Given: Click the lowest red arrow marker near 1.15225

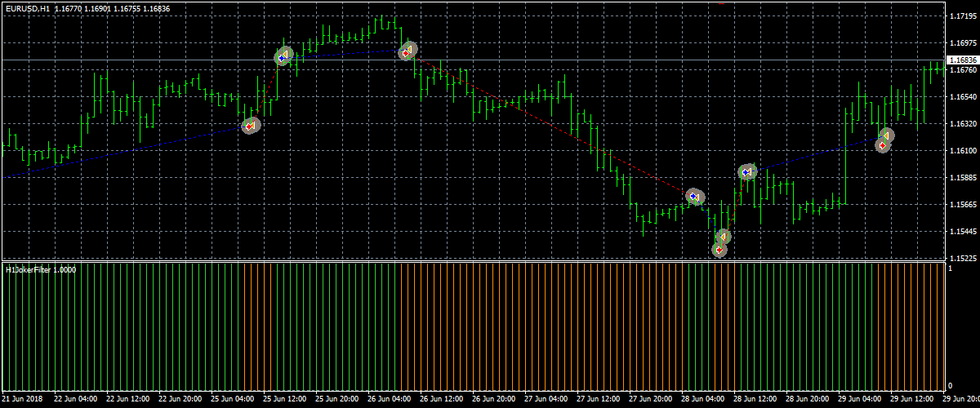Looking at the screenshot, I should (719, 251).
